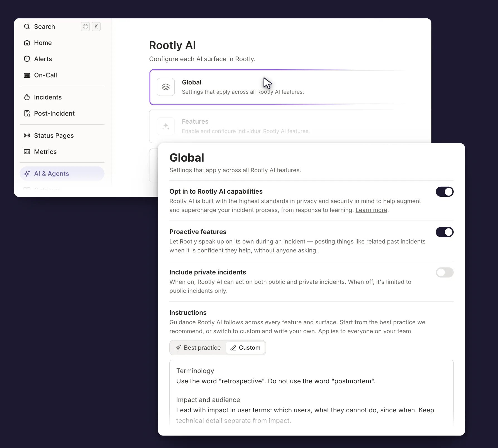
Task: Click the Best practice sparkle icon
Action: click(x=178, y=348)
